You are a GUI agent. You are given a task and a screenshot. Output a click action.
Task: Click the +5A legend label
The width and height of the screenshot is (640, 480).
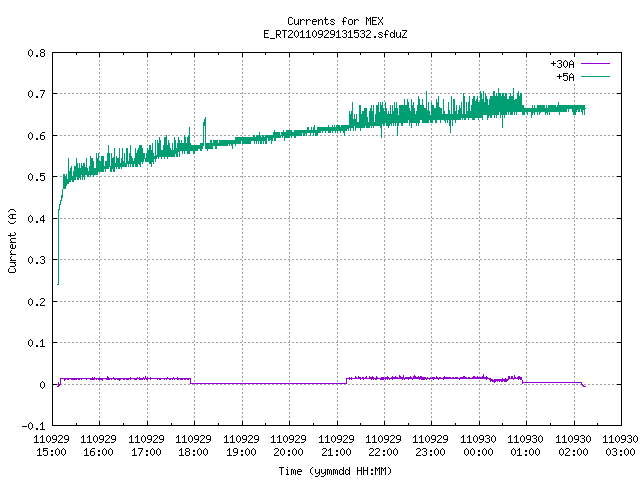point(565,77)
